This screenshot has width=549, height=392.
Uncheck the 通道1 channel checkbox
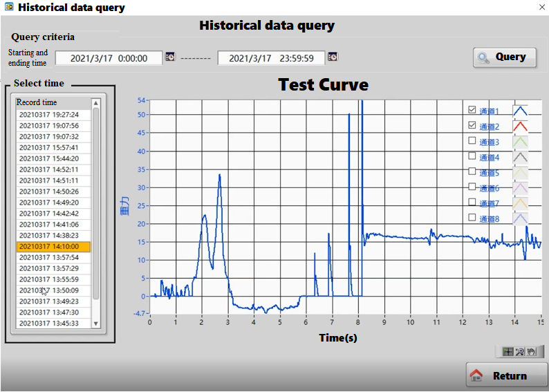(472, 110)
